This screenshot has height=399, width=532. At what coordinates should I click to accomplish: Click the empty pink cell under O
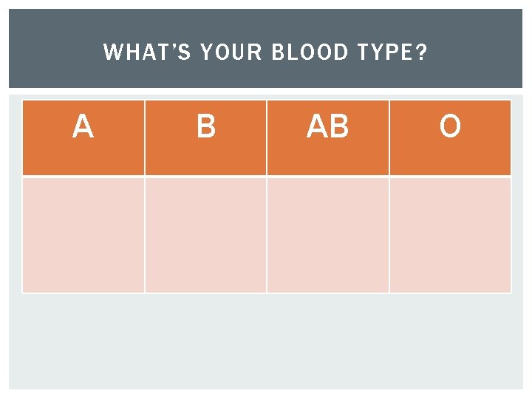(x=451, y=235)
